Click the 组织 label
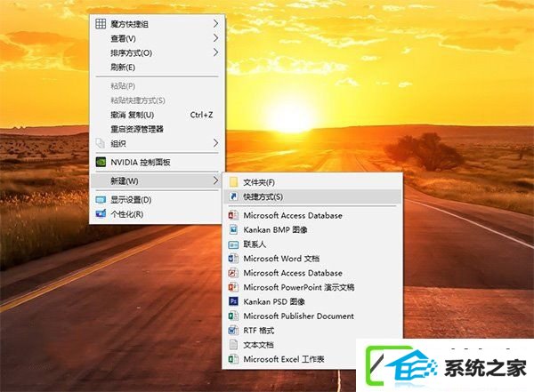Viewport: 534px width, 392px height. 118,144
